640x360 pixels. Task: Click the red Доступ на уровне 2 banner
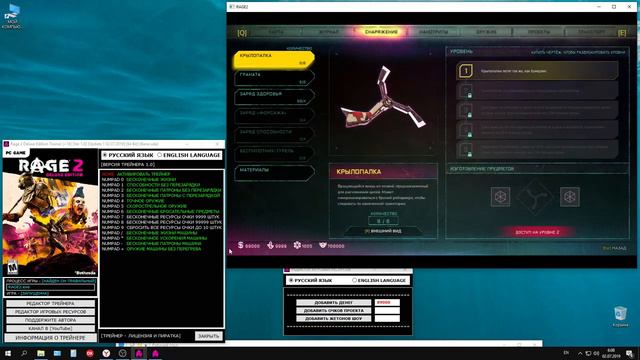(537, 232)
